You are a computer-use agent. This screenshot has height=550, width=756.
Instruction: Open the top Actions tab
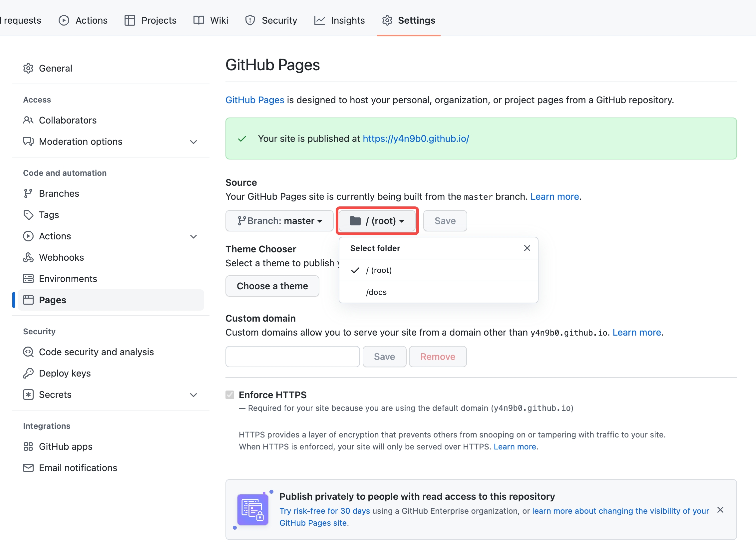(x=83, y=21)
